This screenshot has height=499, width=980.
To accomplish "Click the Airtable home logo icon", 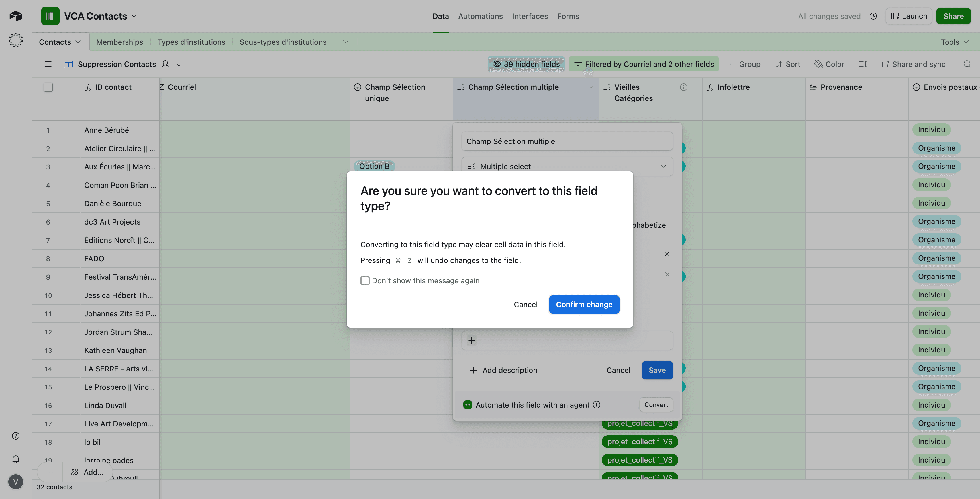I will click(15, 16).
